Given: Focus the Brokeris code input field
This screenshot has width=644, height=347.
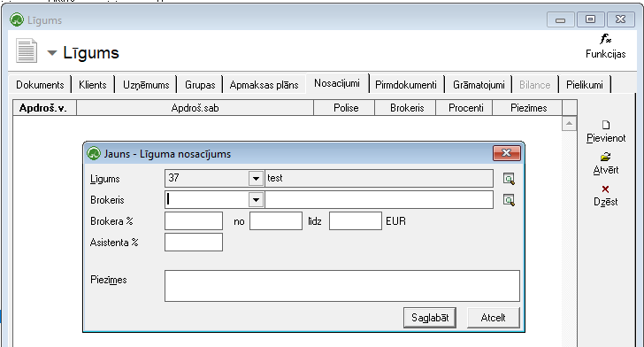Looking at the screenshot, I should [x=207, y=200].
